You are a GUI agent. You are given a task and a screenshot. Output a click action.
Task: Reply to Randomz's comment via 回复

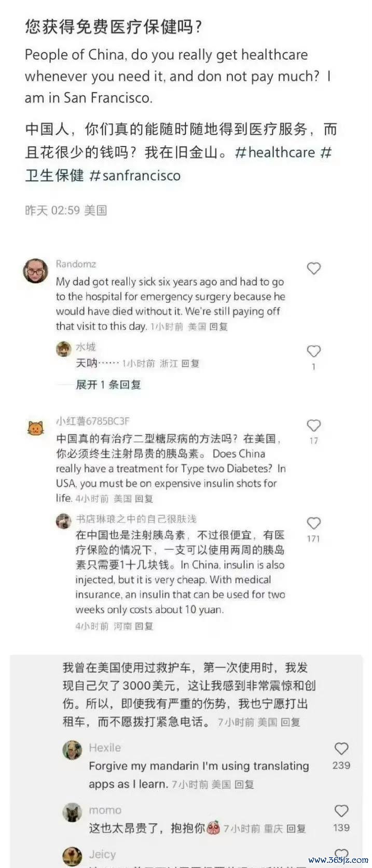(x=218, y=326)
